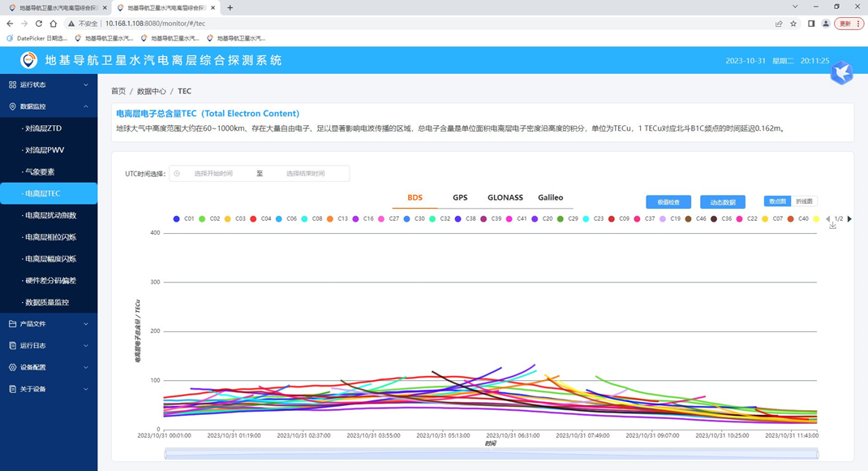This screenshot has height=471, width=868.
Task: Toggle the C01 series in legend
Action: [x=183, y=219]
